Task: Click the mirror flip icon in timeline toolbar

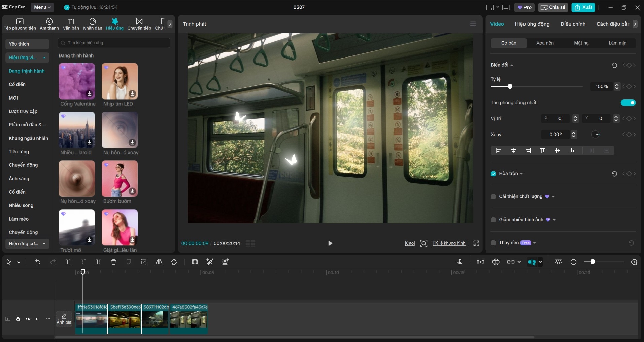Action: point(159,262)
